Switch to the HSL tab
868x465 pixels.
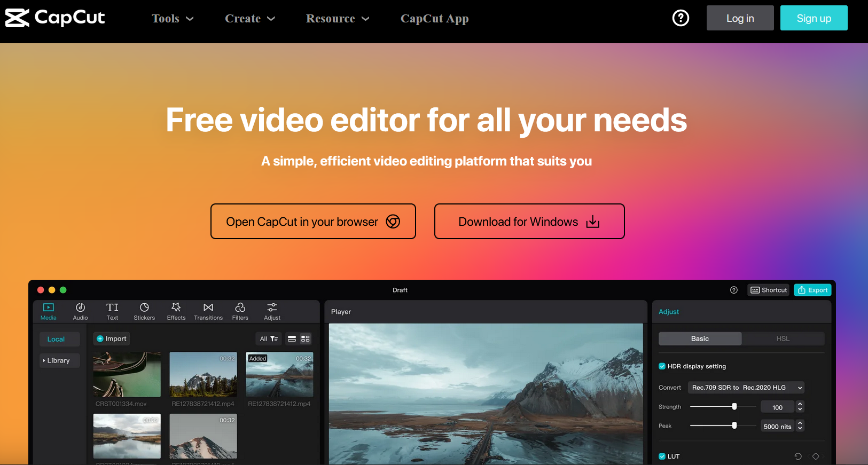pyautogui.click(x=783, y=338)
